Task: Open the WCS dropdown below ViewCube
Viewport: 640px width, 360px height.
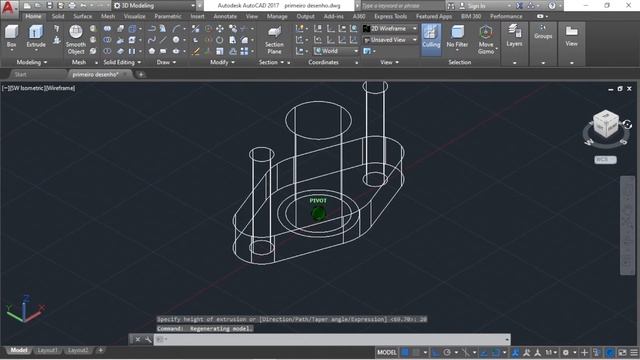Action: pyautogui.click(x=605, y=160)
